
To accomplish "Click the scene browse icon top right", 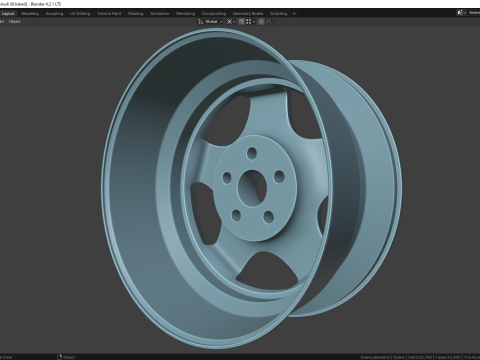I will [x=461, y=13].
